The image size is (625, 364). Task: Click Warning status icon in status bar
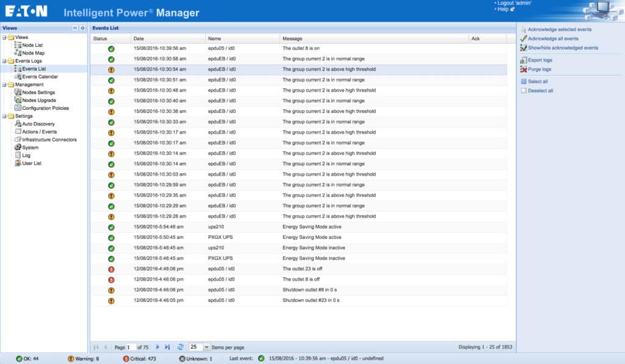[71, 359]
